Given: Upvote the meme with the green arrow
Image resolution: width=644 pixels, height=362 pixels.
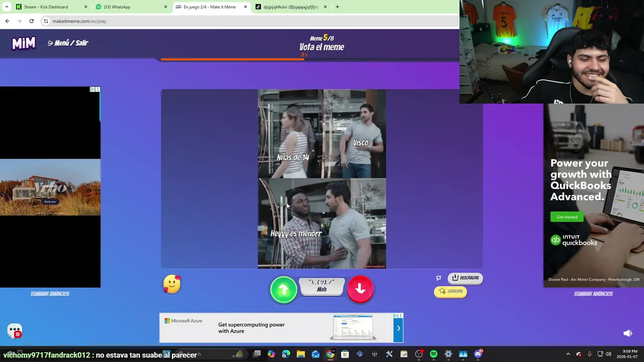Looking at the screenshot, I should point(283,289).
